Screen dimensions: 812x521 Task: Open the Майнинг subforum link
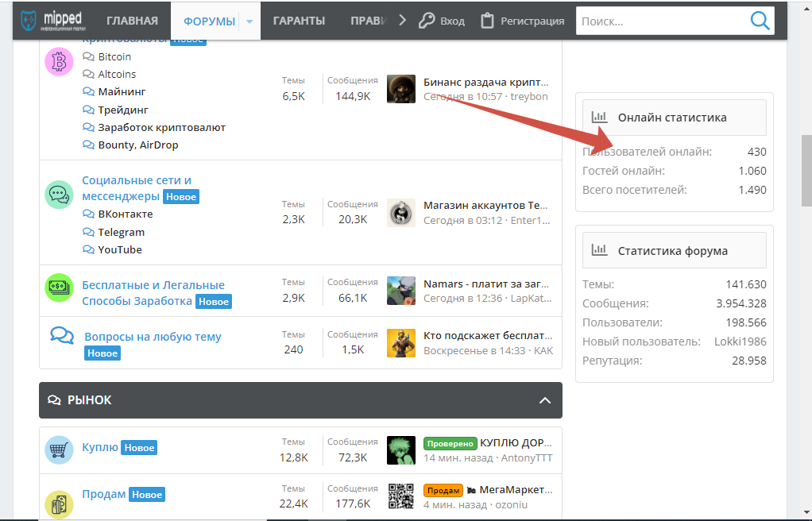click(122, 92)
